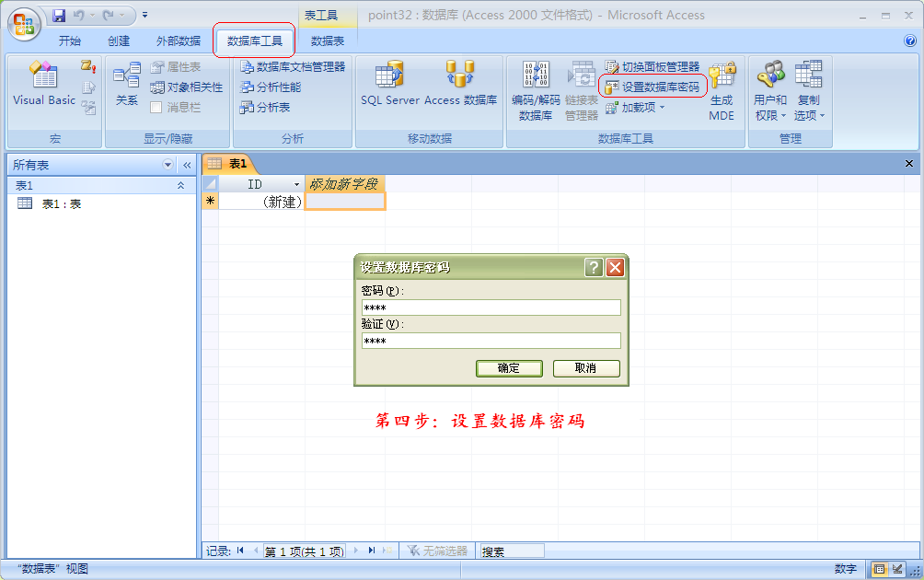Screen dimensions: 924x580
Task: Click 取消 to cancel dialog
Action: tap(586, 368)
